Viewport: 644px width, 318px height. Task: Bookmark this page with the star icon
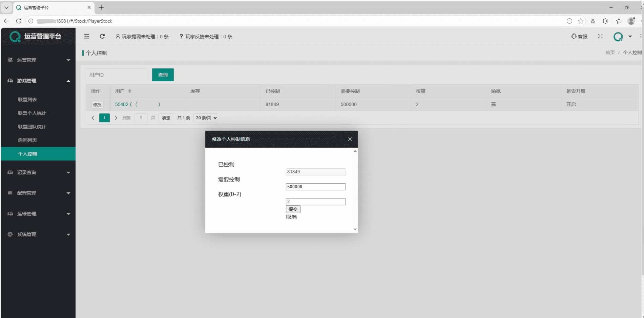click(581, 21)
